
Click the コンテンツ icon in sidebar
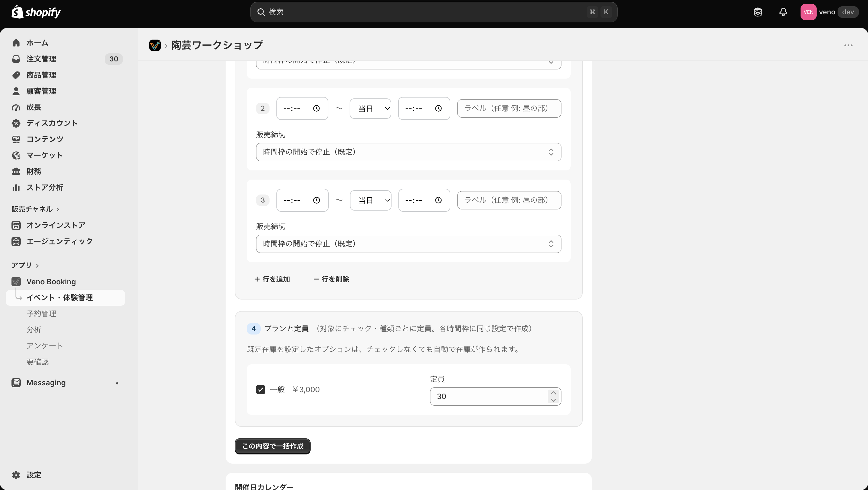(16, 139)
